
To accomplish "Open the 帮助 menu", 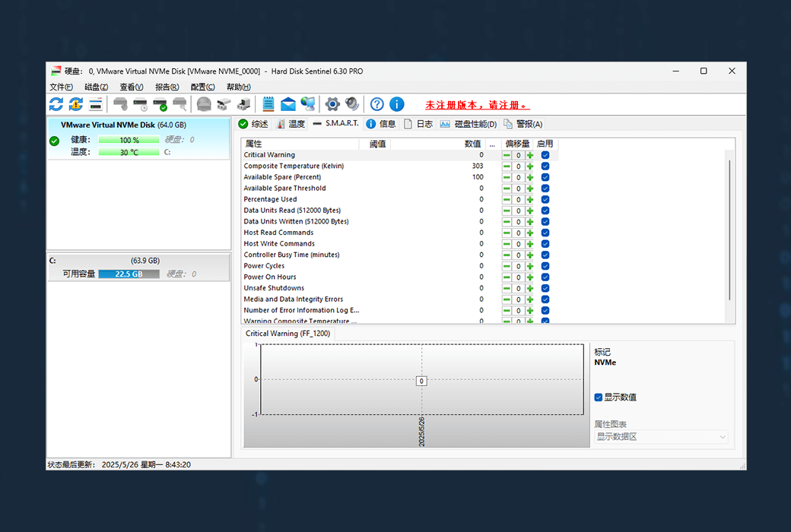I will pos(239,87).
